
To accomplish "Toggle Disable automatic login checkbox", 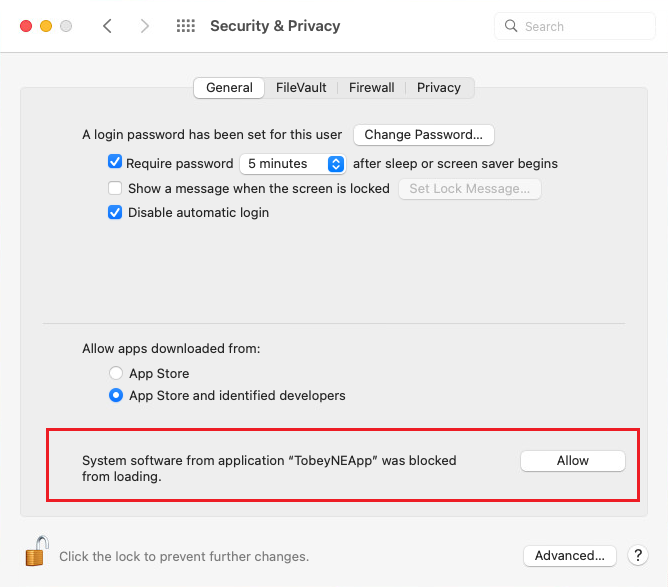I will tap(115, 212).
